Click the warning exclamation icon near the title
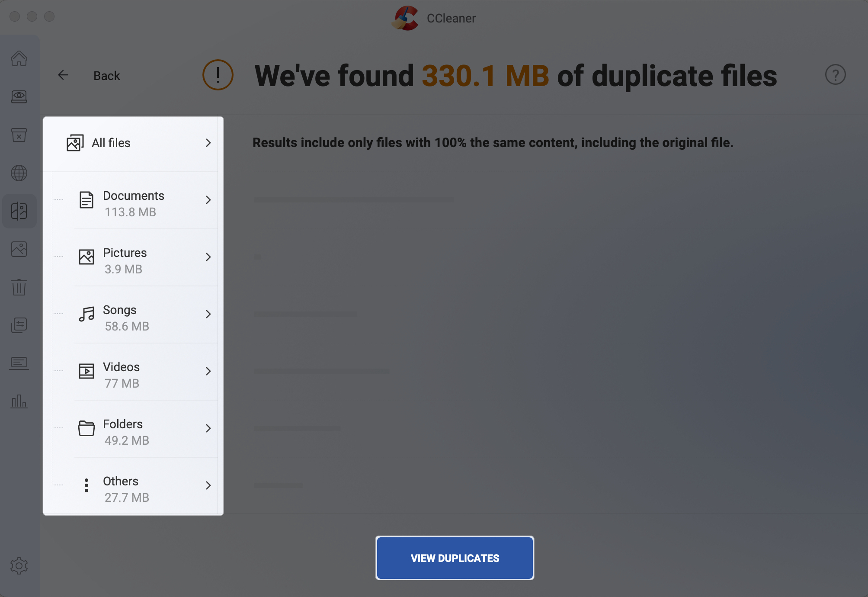This screenshot has width=868, height=597. tap(218, 74)
